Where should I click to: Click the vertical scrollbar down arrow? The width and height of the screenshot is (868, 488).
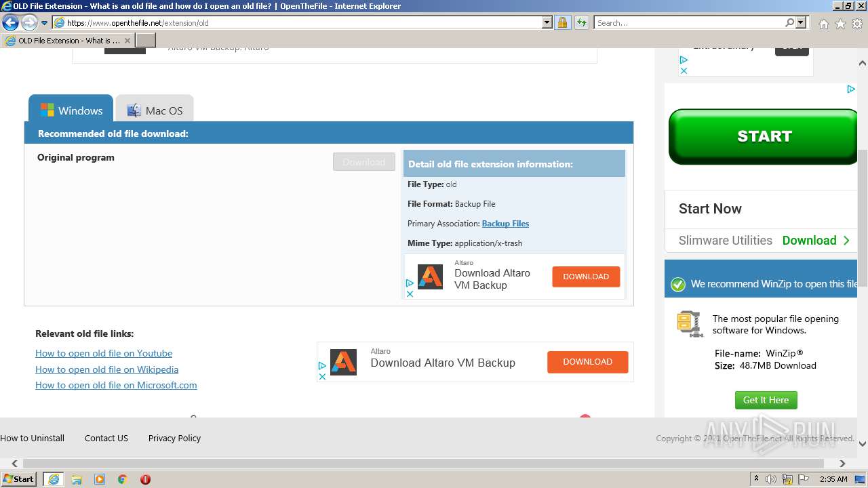tap(863, 445)
